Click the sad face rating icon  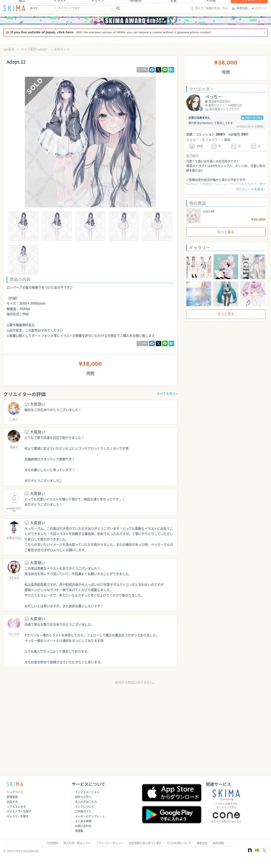point(253,146)
